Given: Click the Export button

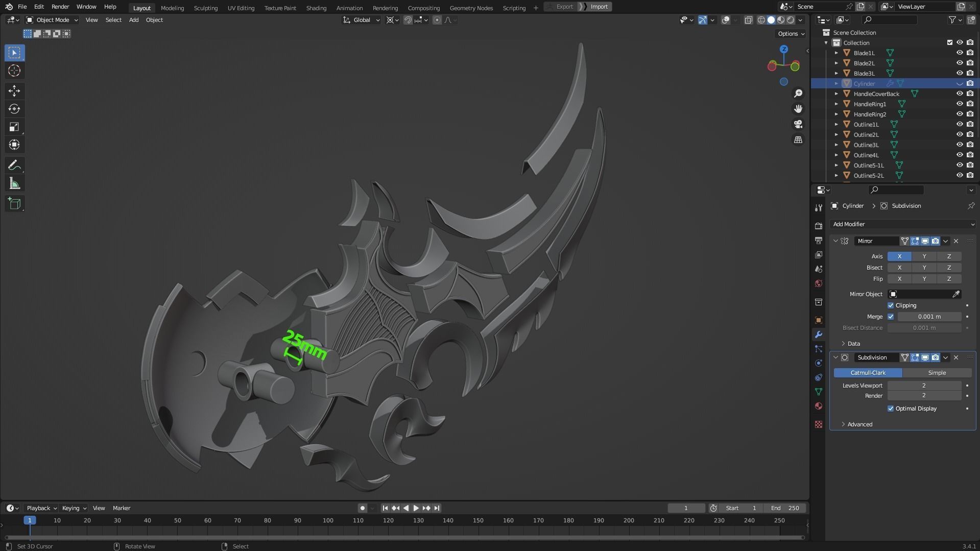Looking at the screenshot, I should pyautogui.click(x=561, y=7).
